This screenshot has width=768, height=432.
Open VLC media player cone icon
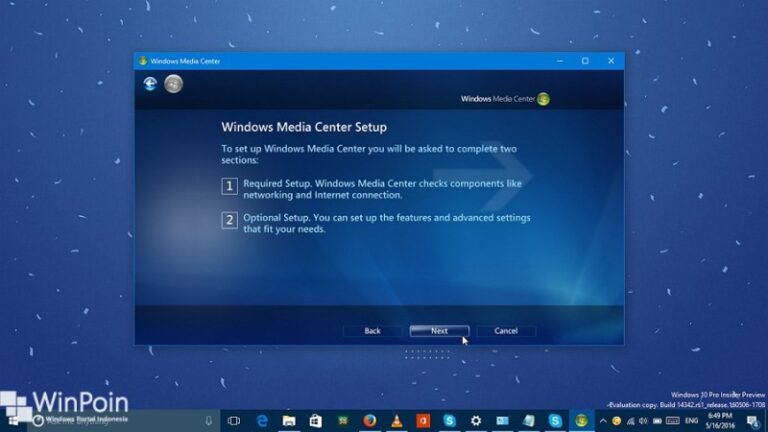click(396, 421)
